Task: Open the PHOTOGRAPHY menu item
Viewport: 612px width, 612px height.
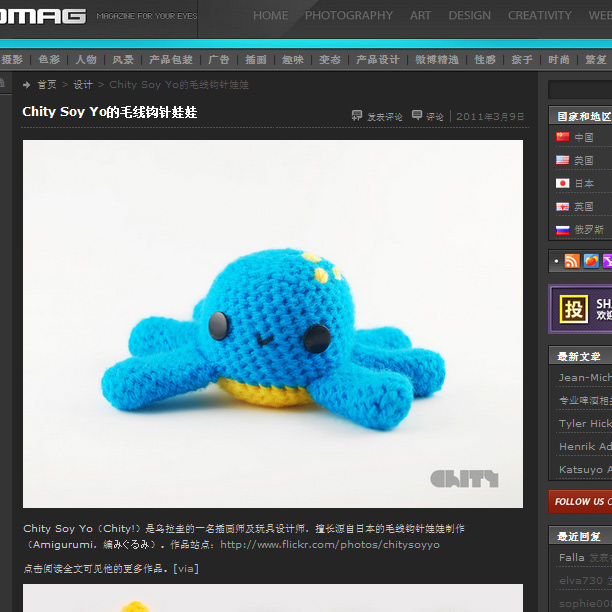Action: (349, 15)
